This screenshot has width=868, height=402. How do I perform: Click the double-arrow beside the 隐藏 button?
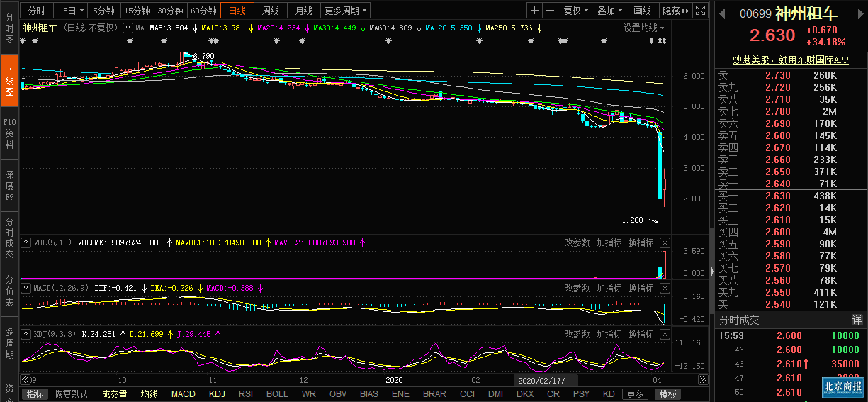pyautogui.click(x=686, y=11)
